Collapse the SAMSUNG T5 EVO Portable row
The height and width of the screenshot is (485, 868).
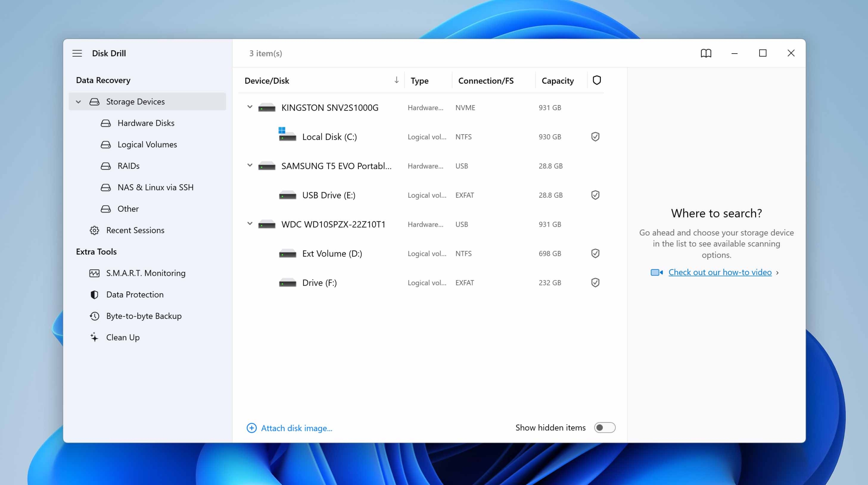250,165
